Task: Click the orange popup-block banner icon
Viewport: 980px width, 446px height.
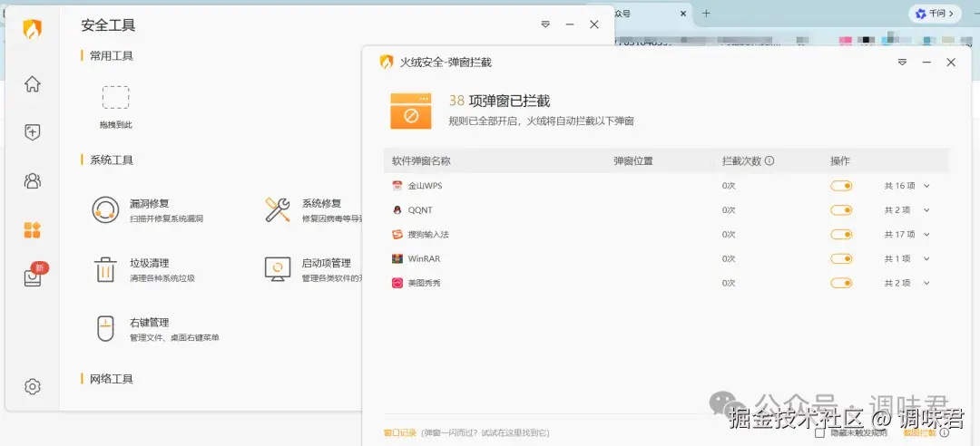Action: (411, 111)
